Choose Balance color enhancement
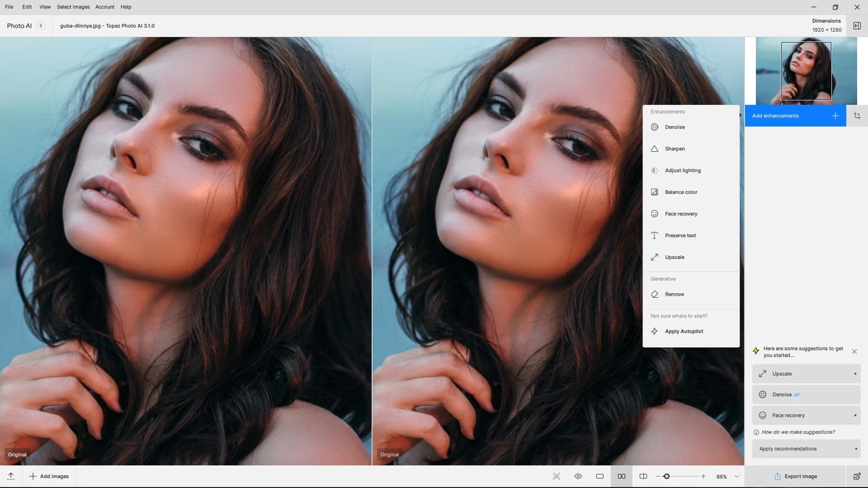 [x=691, y=192]
